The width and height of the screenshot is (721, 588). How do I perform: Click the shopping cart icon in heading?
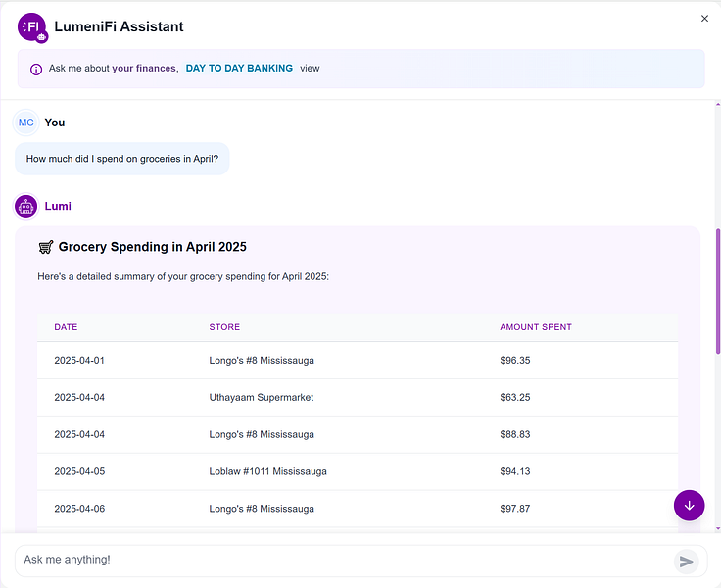[x=45, y=247]
